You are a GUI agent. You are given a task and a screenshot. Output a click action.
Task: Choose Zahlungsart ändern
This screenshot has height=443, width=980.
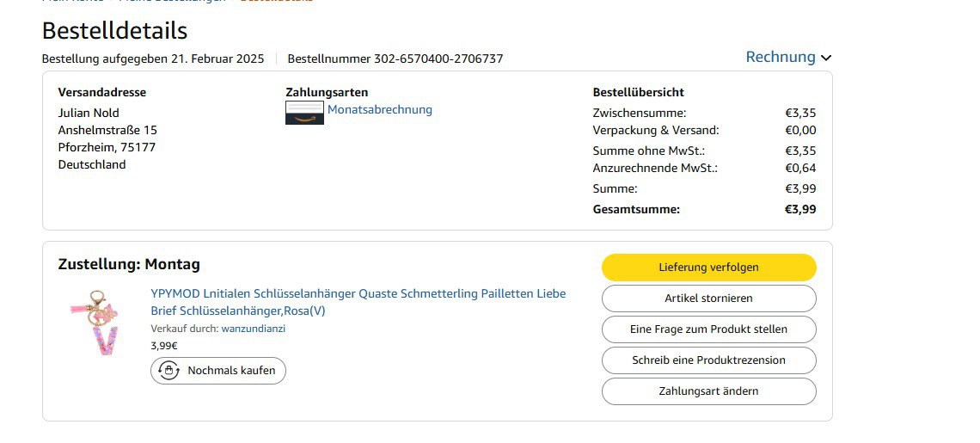click(x=708, y=391)
